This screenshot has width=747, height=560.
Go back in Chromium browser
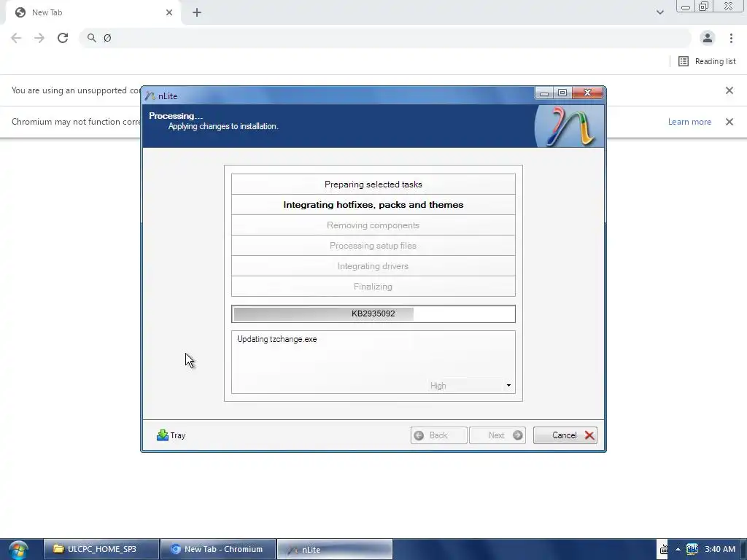(x=16, y=38)
